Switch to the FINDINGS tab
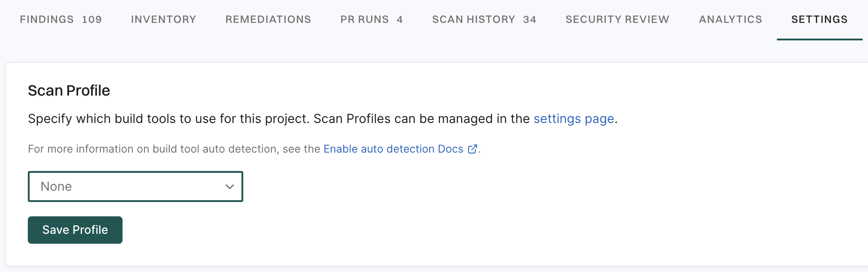 click(x=61, y=19)
